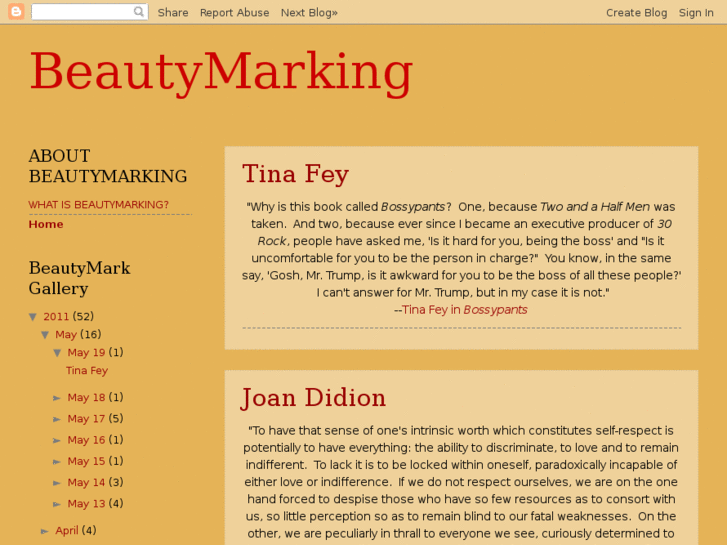Open the Share menu item
This screenshot has width=727, height=545.
(173, 13)
